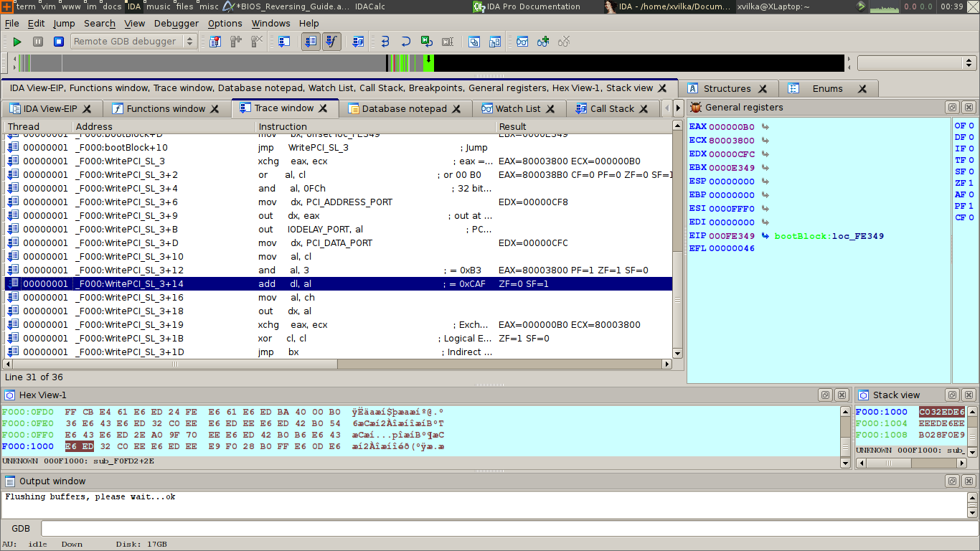Open the File menu
The image size is (980, 551).
[x=12, y=24]
